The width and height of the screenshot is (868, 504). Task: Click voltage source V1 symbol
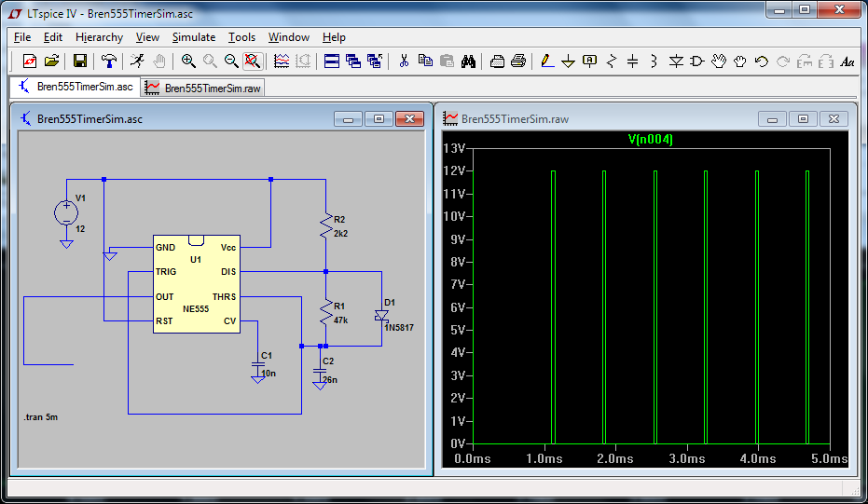click(x=66, y=213)
